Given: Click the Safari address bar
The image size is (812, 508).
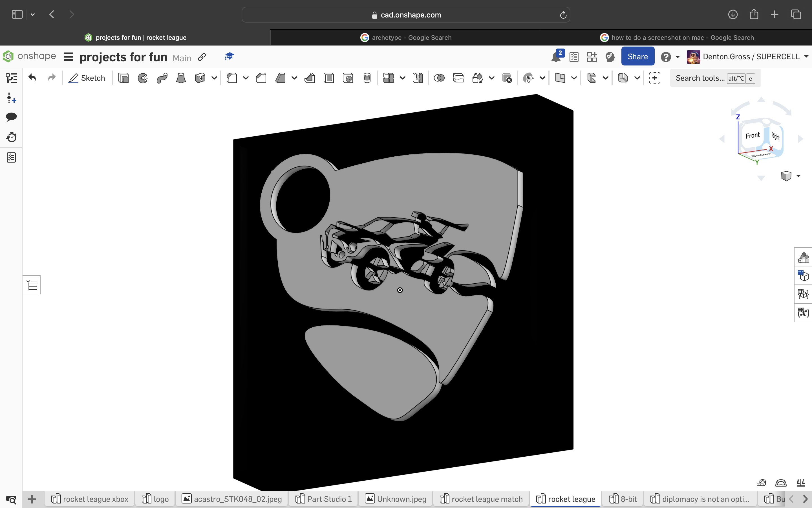Looking at the screenshot, I should pos(406,15).
